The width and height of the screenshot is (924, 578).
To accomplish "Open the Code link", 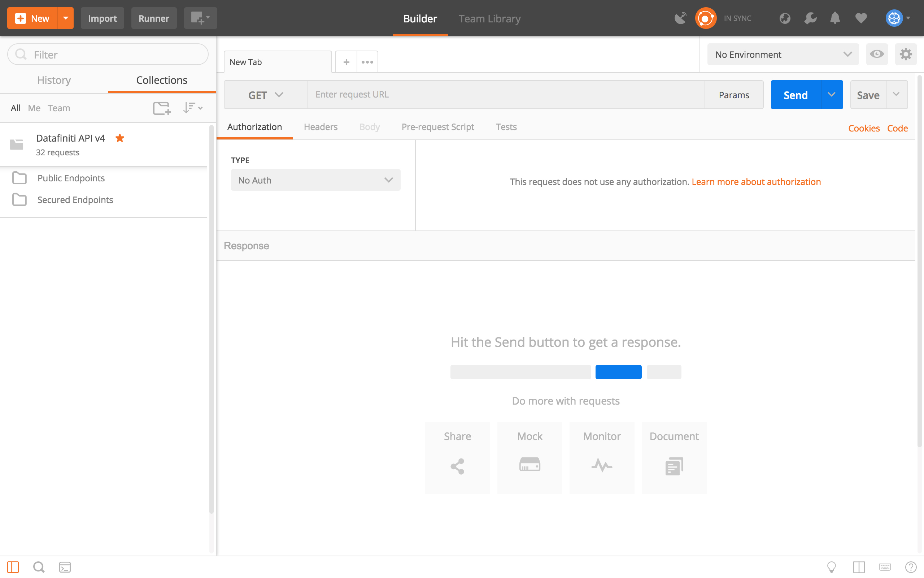I will (897, 128).
